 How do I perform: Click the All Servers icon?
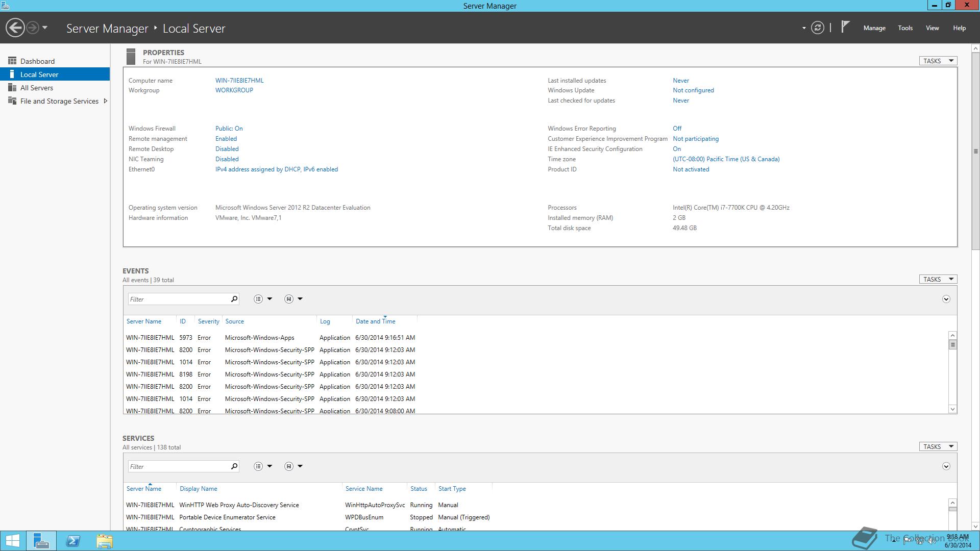pos(12,87)
